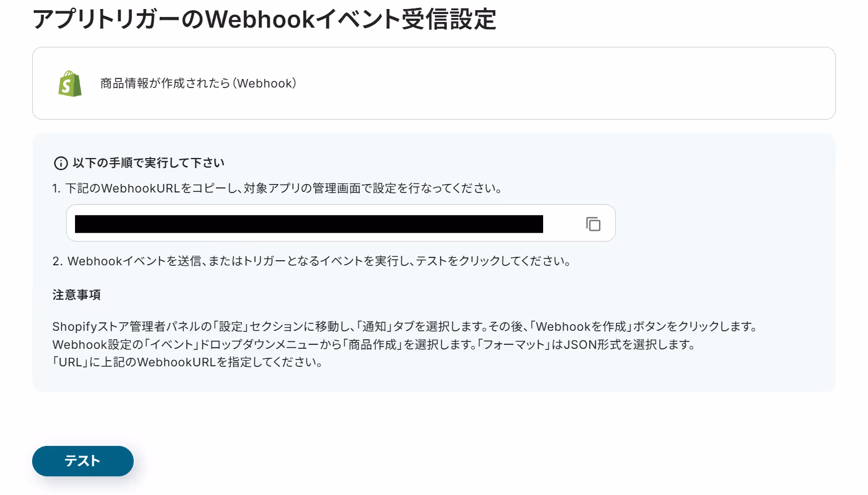Select the 商品情報が作成されたら (Webhook) trigger label
This screenshot has height=495, width=868.
(x=199, y=84)
